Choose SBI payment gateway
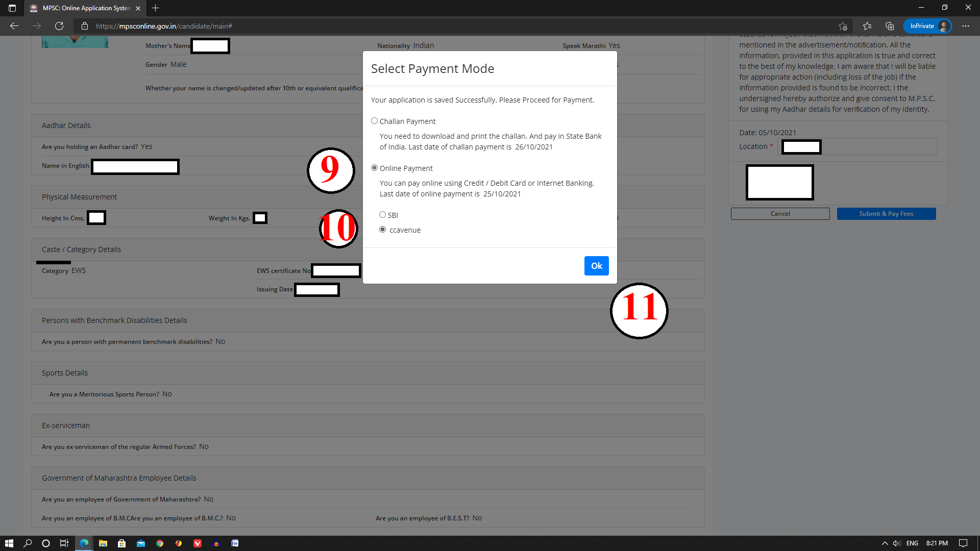The height and width of the screenshot is (551, 980). (x=382, y=215)
